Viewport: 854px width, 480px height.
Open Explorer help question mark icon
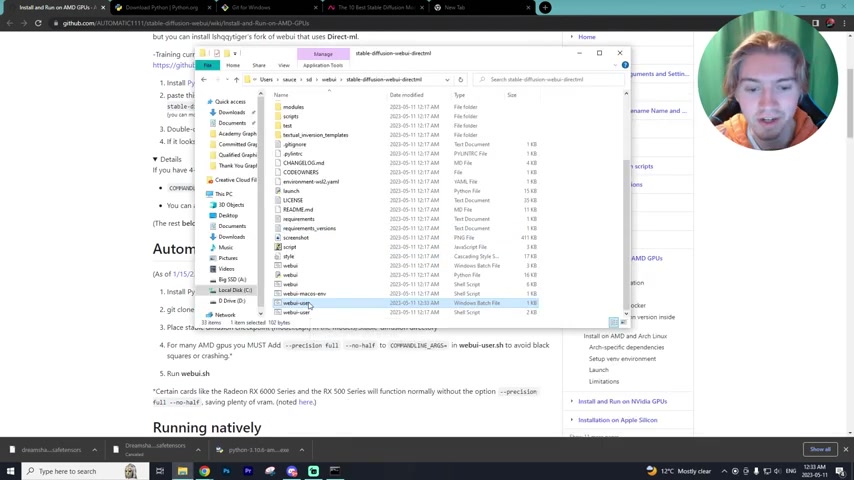625,65
